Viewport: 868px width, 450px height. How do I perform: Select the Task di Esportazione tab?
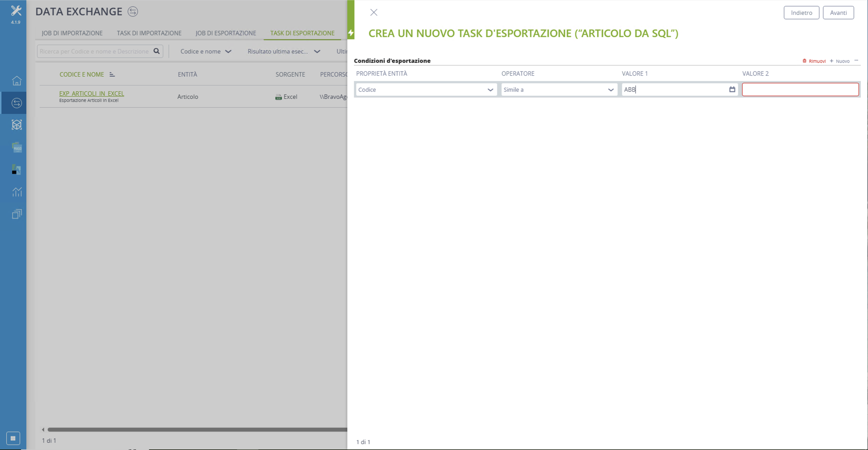(x=302, y=33)
